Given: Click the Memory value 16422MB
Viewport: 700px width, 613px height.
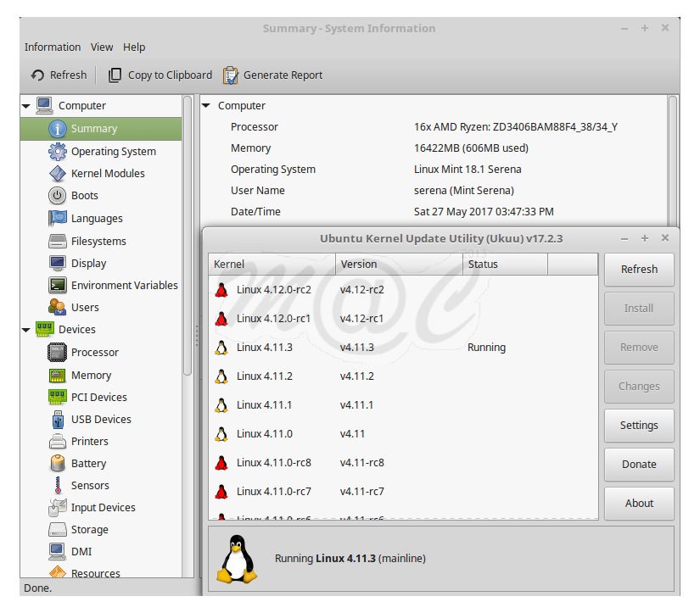Looking at the screenshot, I should click(x=471, y=148).
